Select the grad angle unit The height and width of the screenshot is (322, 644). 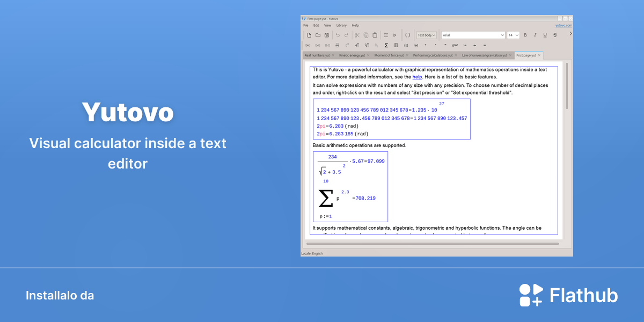click(455, 45)
